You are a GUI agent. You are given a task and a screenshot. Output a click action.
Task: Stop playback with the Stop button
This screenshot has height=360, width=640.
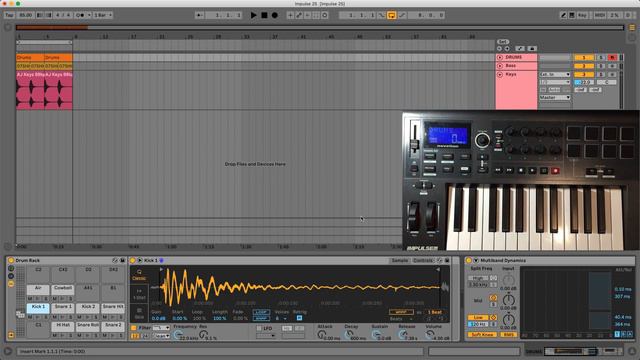264,15
